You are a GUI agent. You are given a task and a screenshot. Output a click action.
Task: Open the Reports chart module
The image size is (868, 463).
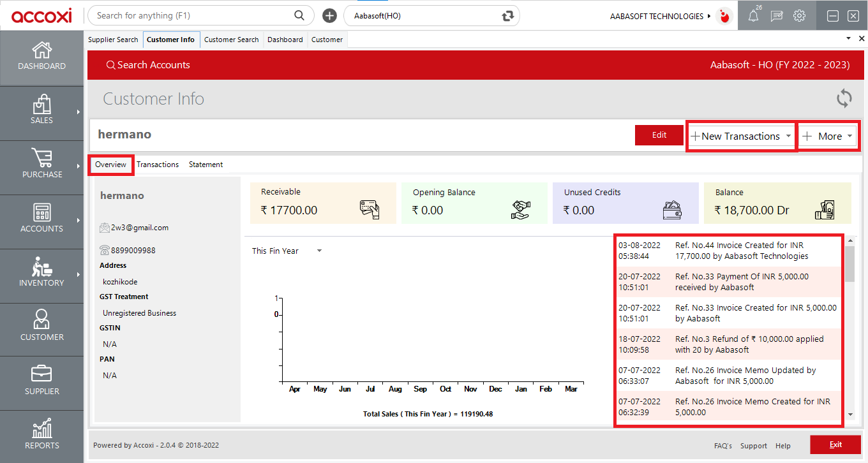click(x=41, y=435)
